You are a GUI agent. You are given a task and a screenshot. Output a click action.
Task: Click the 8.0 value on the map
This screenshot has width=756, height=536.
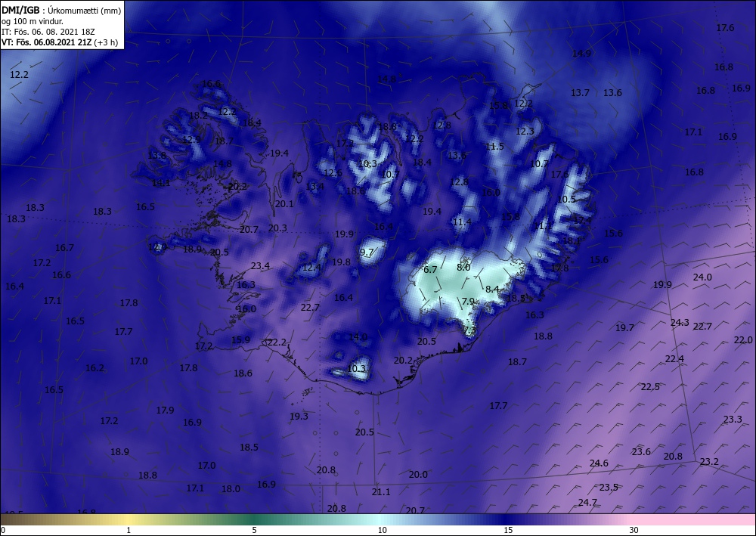click(463, 267)
